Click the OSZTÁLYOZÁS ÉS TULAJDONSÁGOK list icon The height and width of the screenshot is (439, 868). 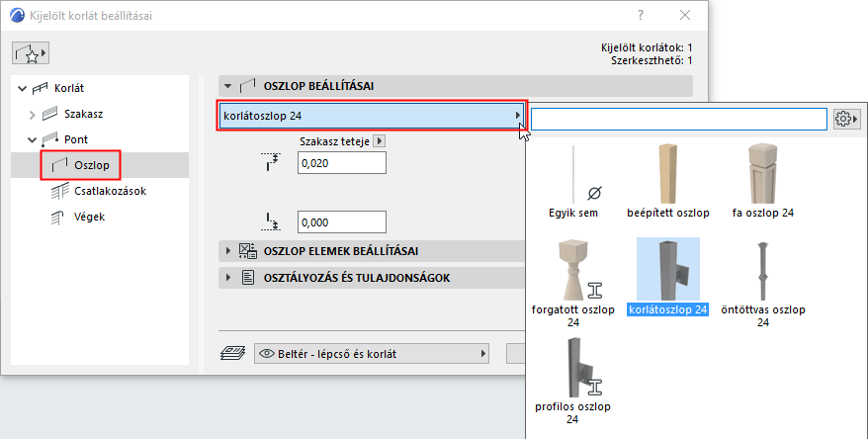[x=248, y=278]
